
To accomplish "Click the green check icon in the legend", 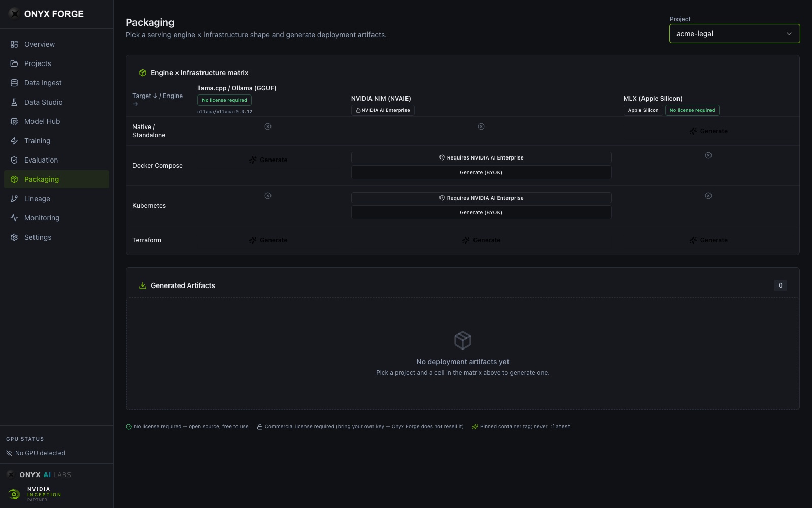I will click(129, 427).
